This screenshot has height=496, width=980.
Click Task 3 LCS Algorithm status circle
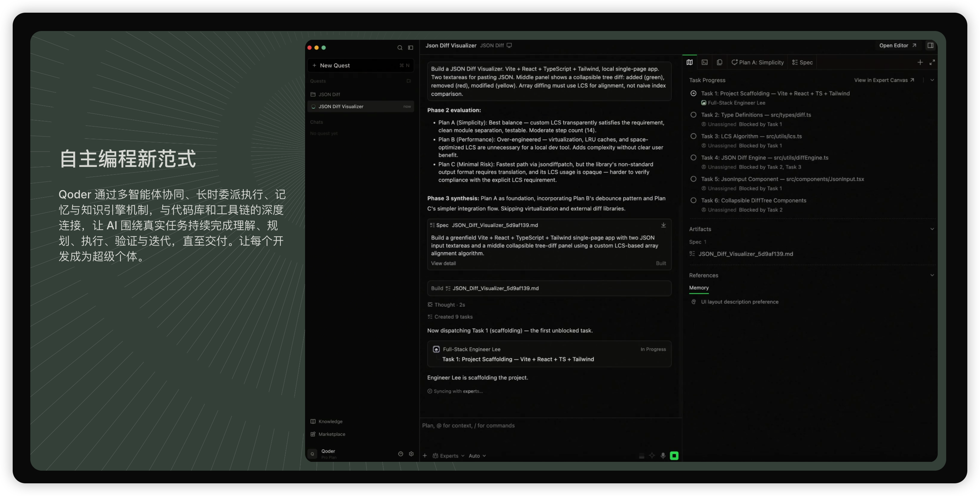(x=693, y=136)
